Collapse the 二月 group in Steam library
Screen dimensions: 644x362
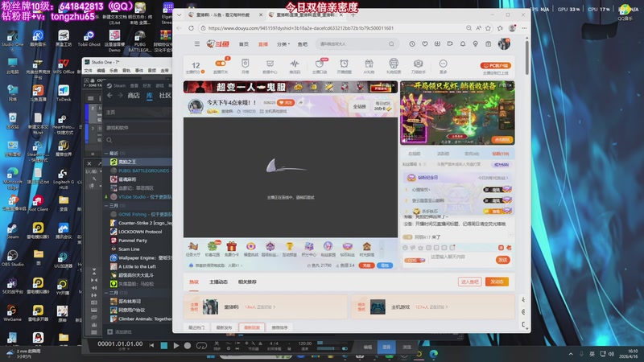[x=106, y=293]
